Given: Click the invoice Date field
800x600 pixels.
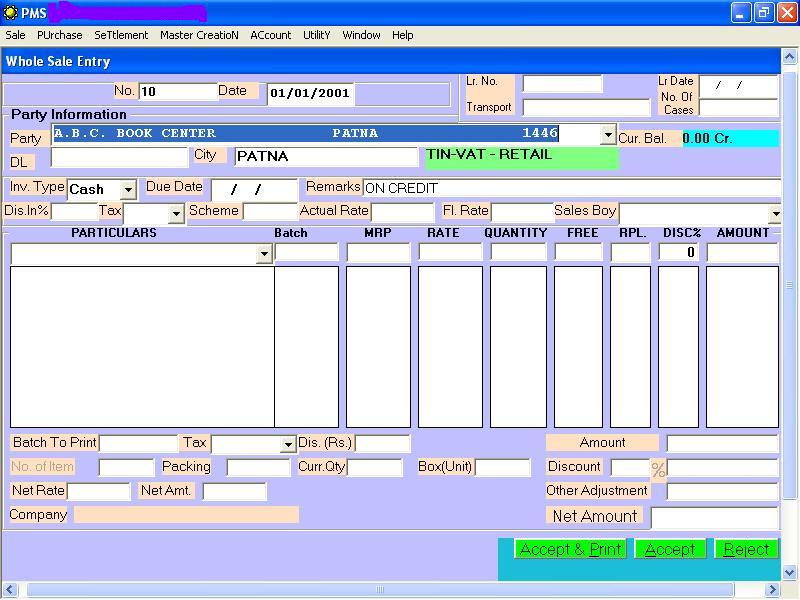Looking at the screenshot, I should point(310,93).
